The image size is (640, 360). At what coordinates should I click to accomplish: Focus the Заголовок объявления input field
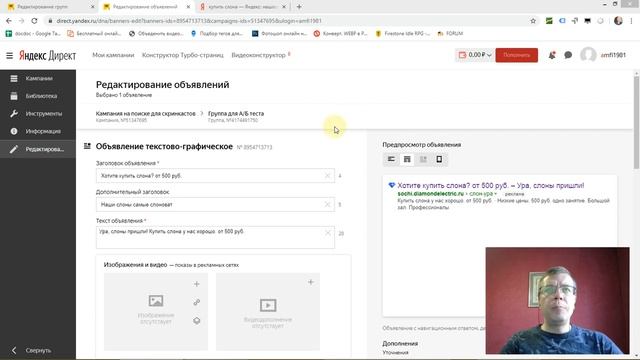[x=215, y=176]
